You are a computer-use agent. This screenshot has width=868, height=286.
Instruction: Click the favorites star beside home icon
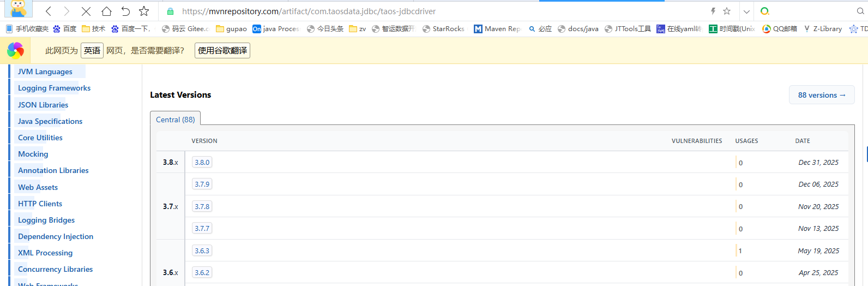pos(144,11)
